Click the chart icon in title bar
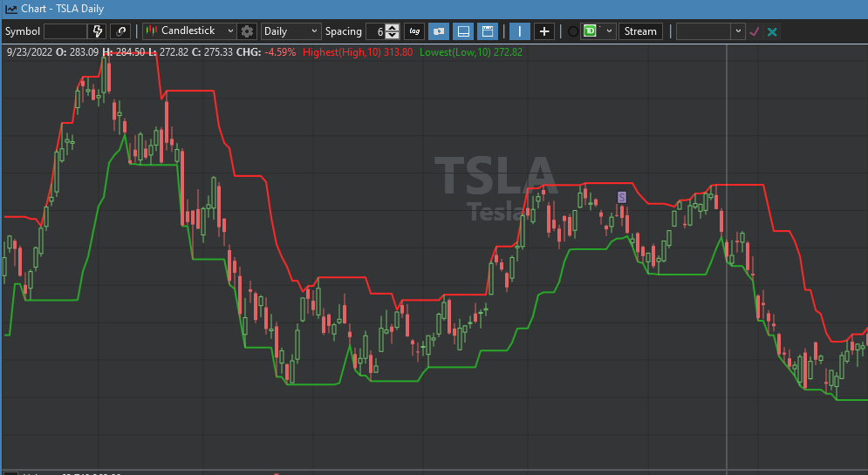Screen dimensions: 868x475 tap(10, 9)
